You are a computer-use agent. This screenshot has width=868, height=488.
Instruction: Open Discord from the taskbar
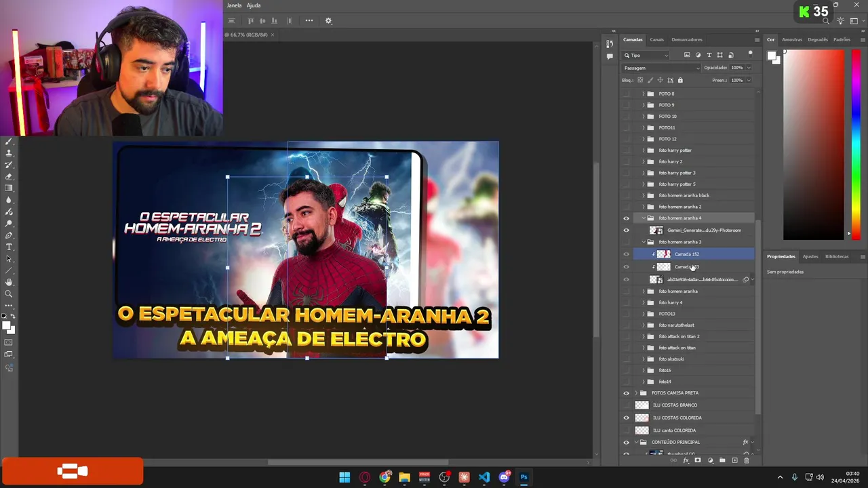point(504,477)
